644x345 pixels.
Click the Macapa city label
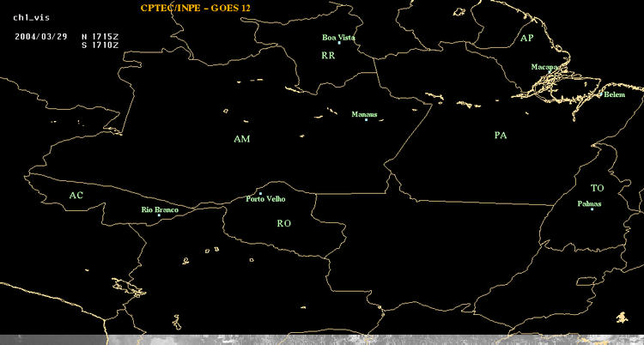[544, 67]
